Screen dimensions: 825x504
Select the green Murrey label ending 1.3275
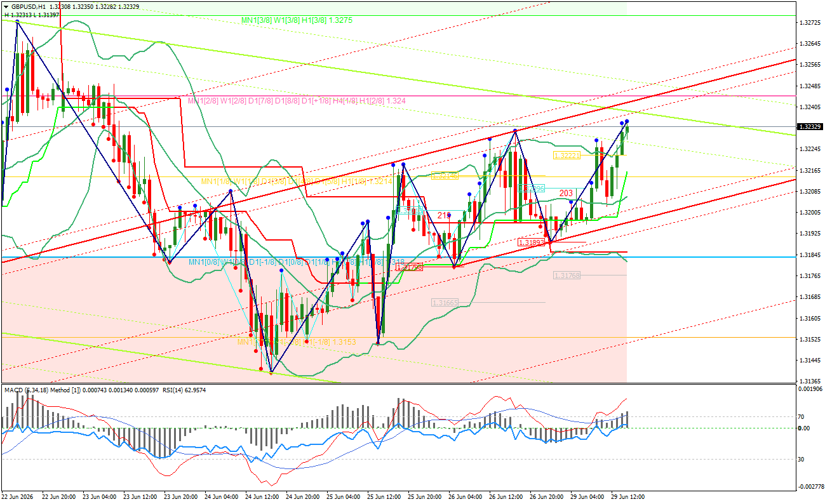297,20
